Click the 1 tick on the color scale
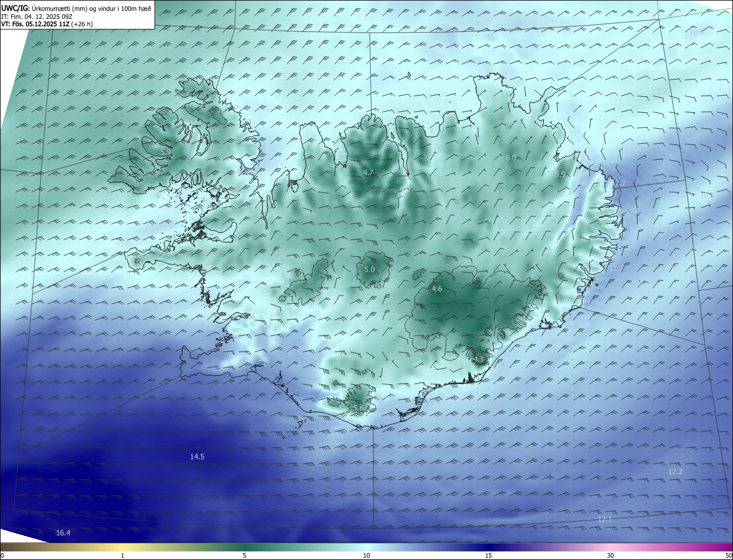The height and width of the screenshot is (560, 733). pos(123,555)
